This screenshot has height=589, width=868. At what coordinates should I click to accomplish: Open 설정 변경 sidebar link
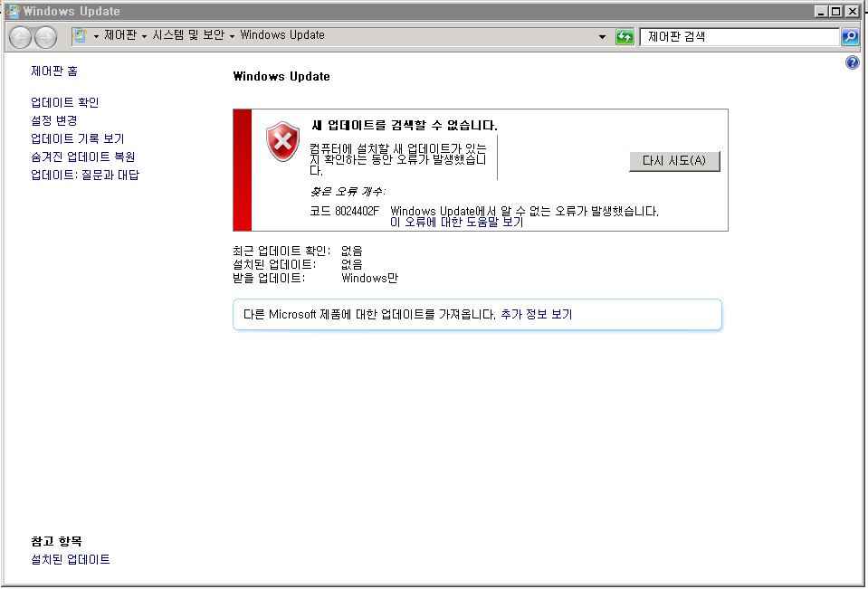(x=54, y=120)
